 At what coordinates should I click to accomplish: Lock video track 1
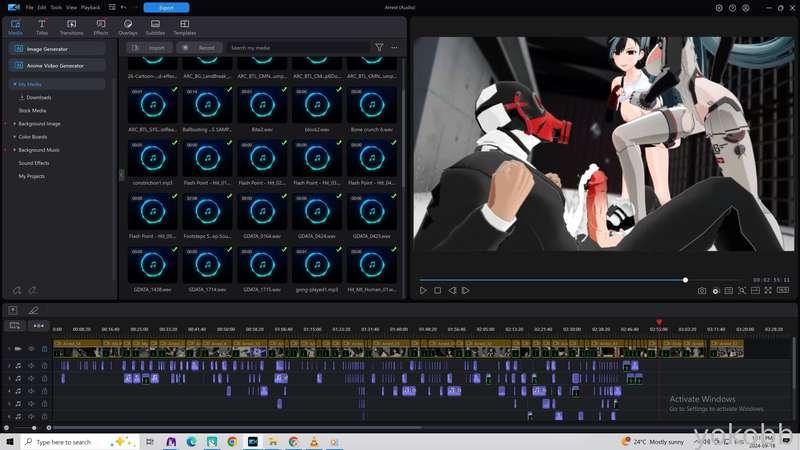click(44, 349)
